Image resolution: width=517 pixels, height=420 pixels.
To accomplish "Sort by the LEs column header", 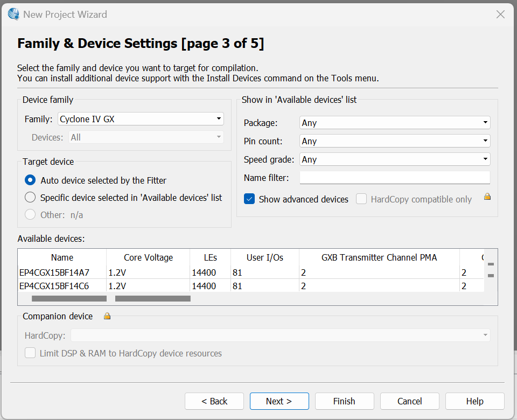I will [x=210, y=257].
